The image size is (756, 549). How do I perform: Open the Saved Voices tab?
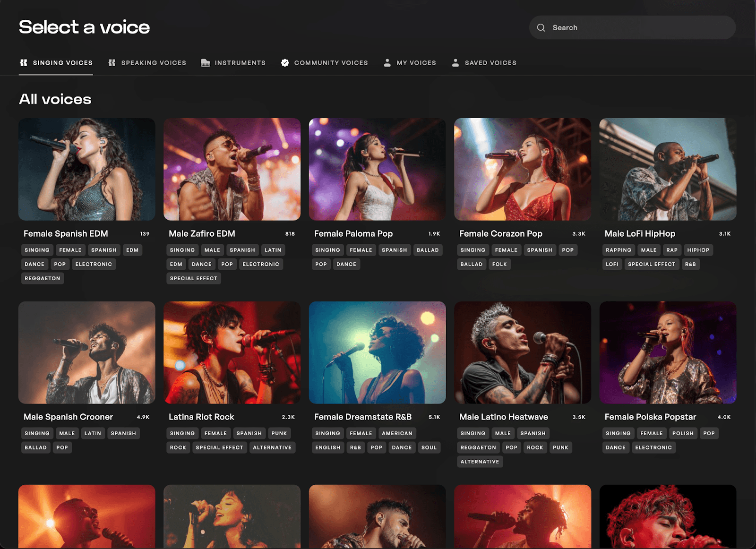[491, 62]
